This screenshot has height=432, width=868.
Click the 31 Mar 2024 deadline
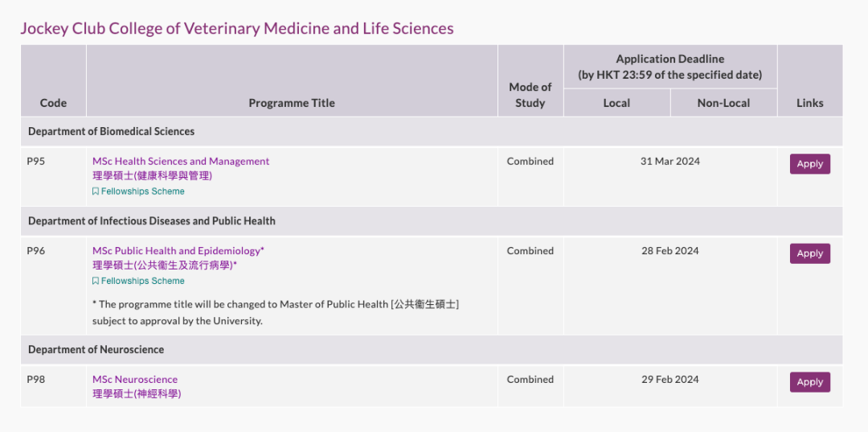[x=669, y=161]
